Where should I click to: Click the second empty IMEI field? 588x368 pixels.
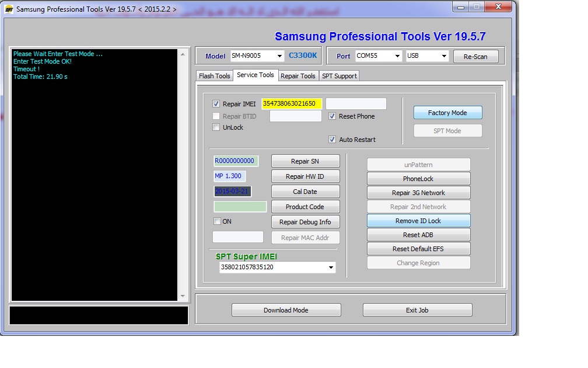pos(356,103)
